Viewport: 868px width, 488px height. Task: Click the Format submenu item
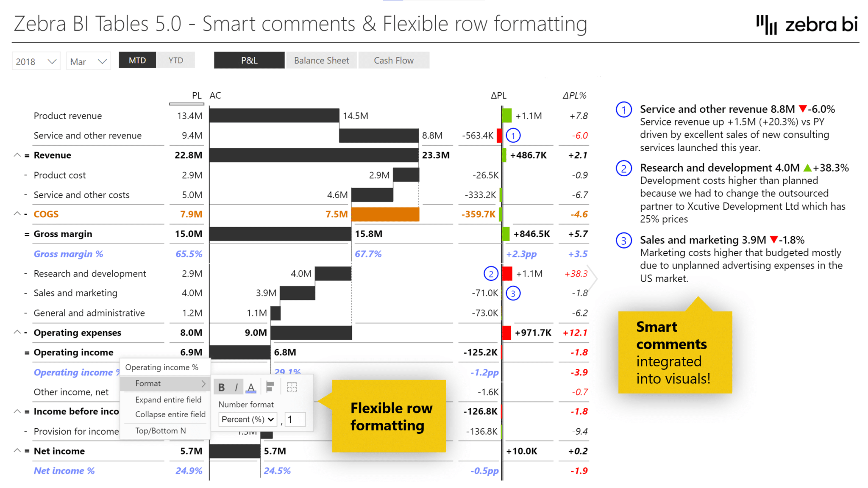[x=167, y=384]
